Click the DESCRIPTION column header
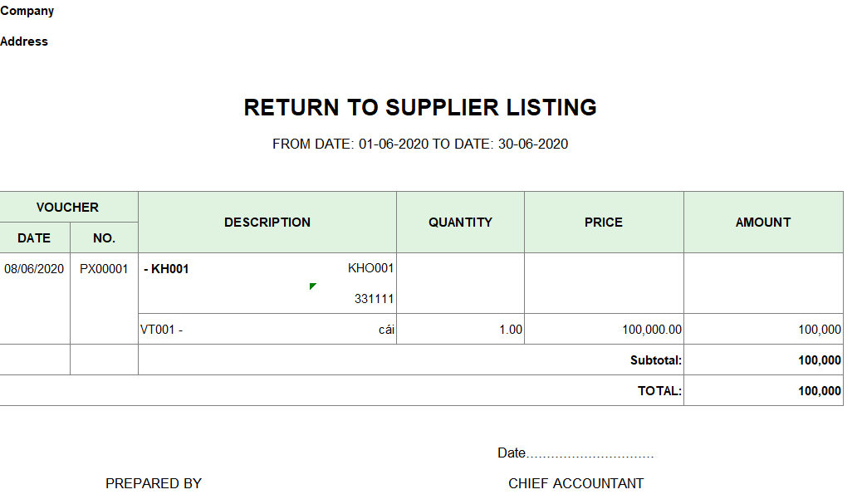Viewport: 862px width, 504px height. click(x=267, y=222)
